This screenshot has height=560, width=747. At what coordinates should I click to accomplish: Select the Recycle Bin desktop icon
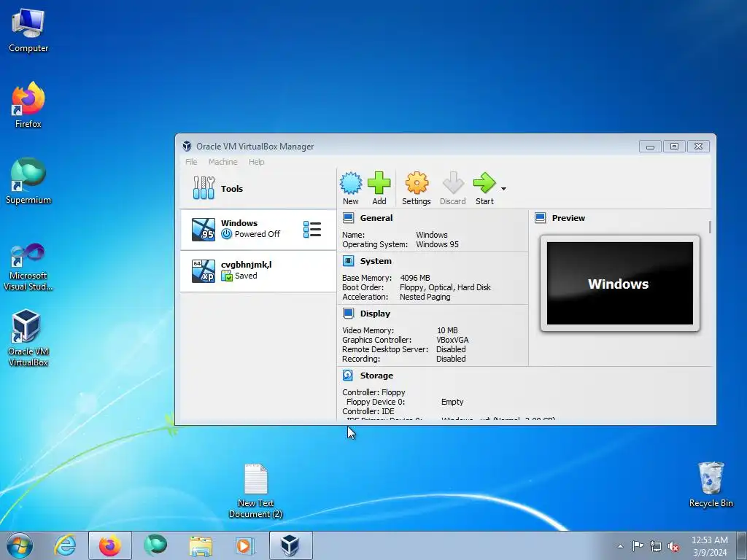click(x=711, y=484)
